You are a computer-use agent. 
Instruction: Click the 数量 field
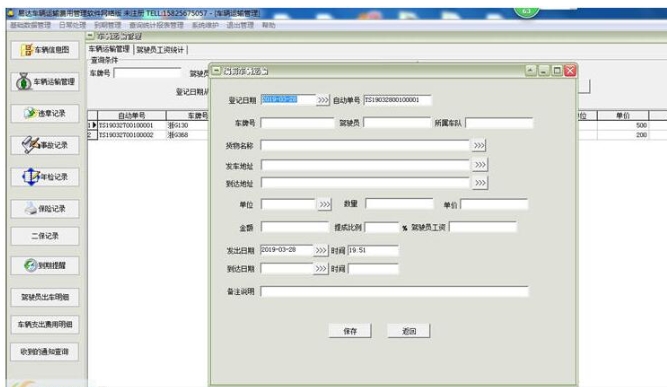(399, 204)
